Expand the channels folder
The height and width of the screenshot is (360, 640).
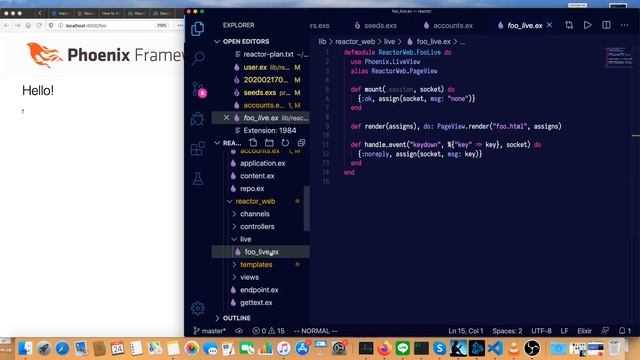255,214
